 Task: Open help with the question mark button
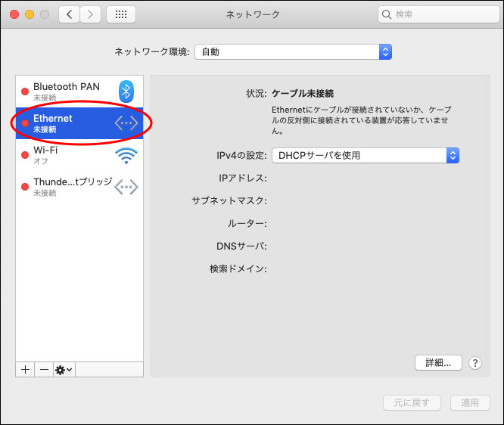click(475, 363)
